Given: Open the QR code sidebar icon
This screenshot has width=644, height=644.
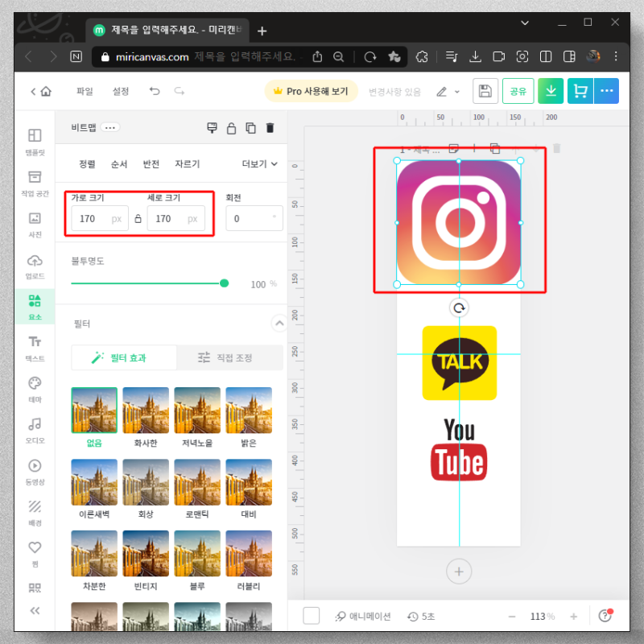Looking at the screenshot, I should point(35,588).
